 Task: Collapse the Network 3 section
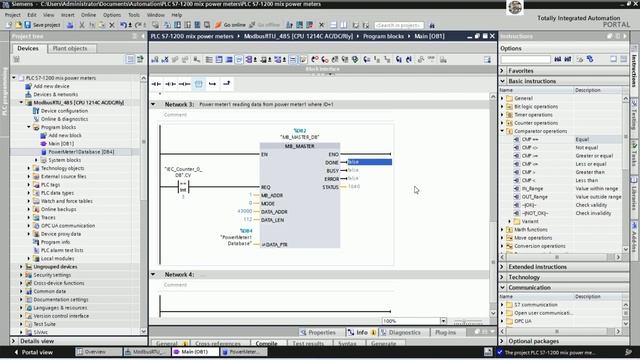pyautogui.click(x=153, y=104)
